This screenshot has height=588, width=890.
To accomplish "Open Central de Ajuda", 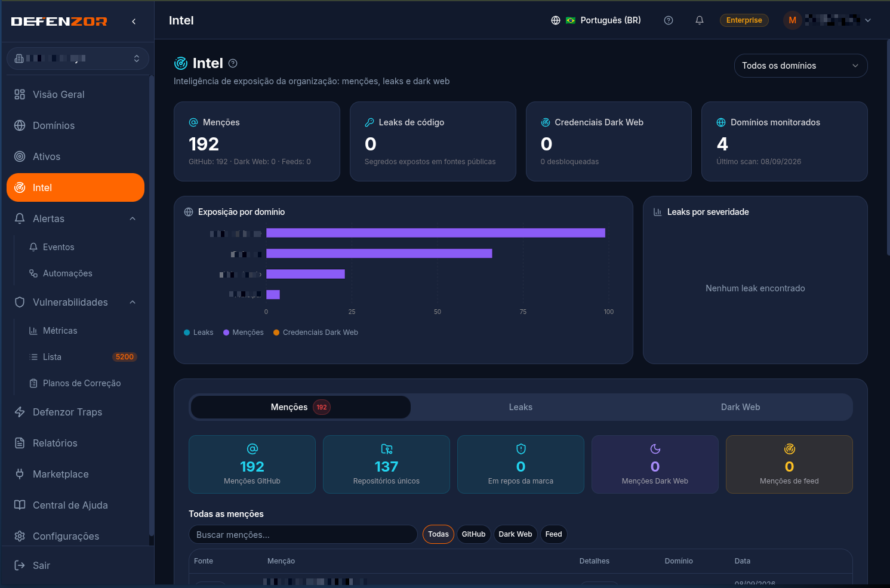I will [75, 505].
